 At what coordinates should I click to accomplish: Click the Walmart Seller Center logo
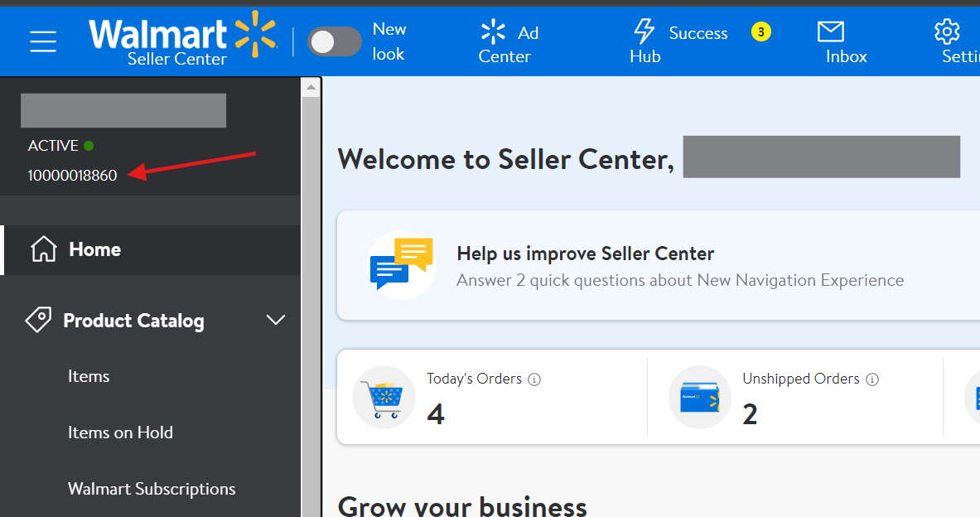[x=182, y=38]
